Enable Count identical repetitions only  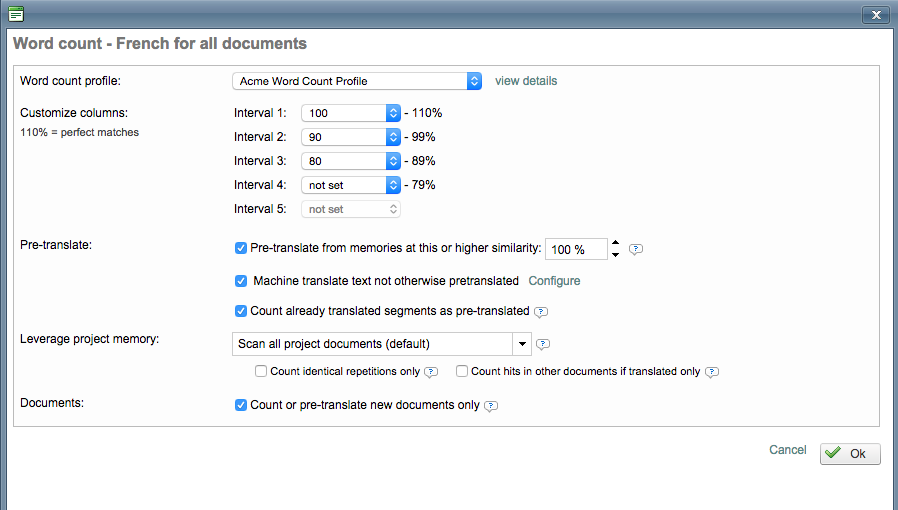(x=261, y=371)
